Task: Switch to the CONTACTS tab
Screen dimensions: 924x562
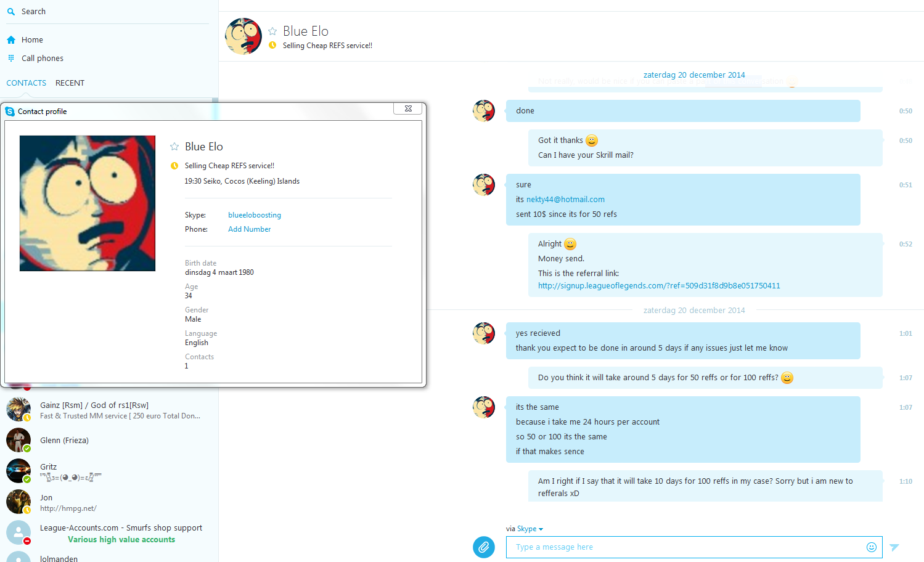Action: click(27, 83)
